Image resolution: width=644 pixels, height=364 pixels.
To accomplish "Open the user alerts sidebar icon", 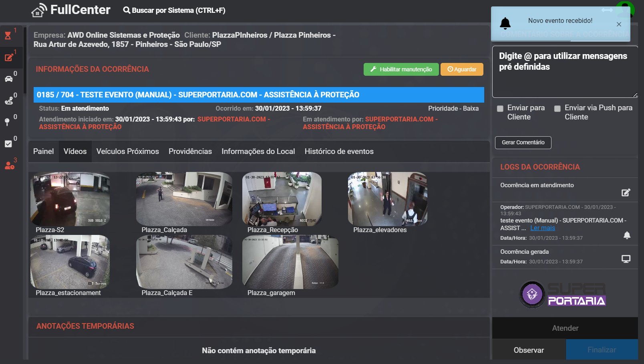I will [9, 166].
